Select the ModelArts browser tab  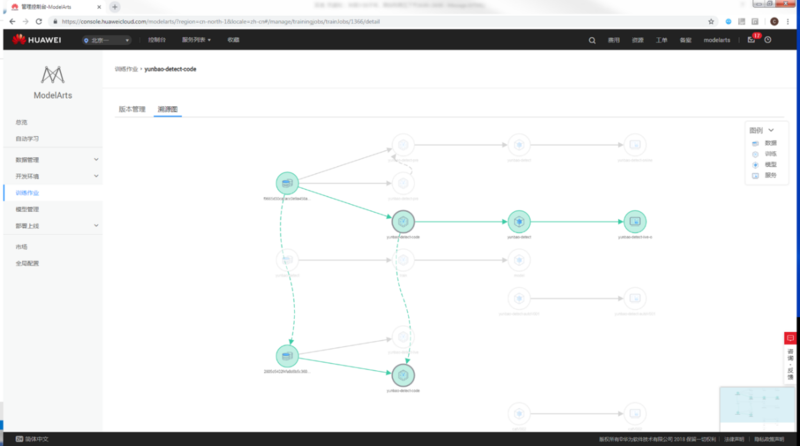(x=55, y=7)
